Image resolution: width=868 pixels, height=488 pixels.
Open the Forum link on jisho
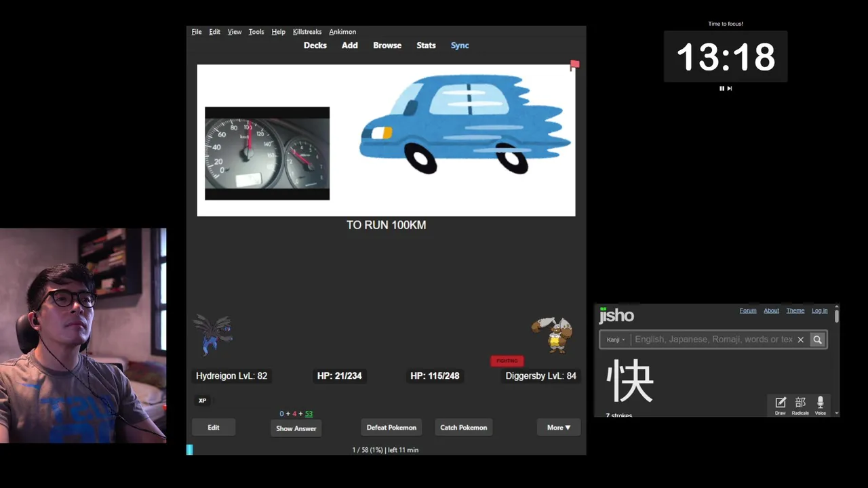point(748,310)
